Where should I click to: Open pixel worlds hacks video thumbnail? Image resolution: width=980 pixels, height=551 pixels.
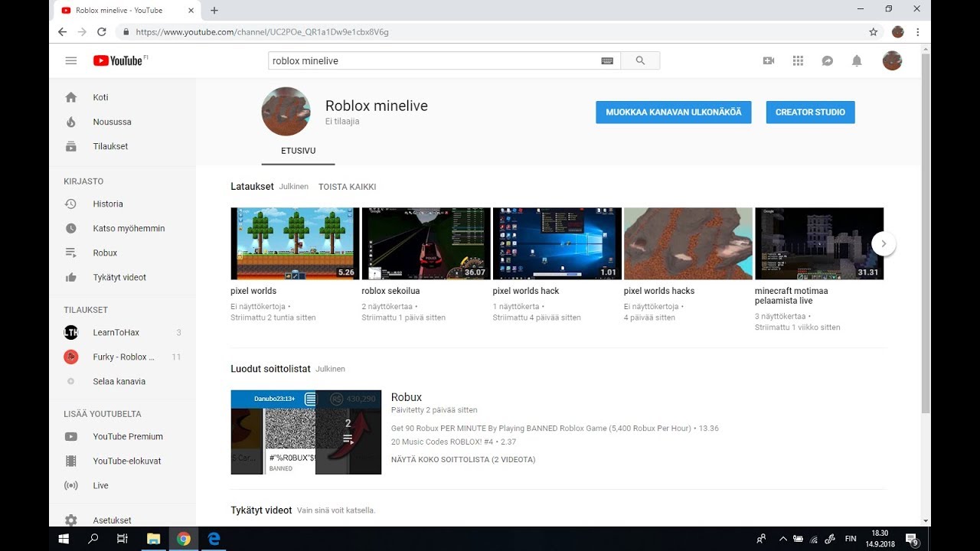pos(688,243)
